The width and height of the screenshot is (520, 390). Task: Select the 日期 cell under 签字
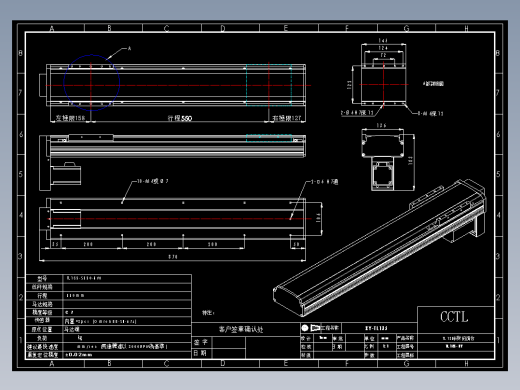pyautogui.click(x=201, y=353)
